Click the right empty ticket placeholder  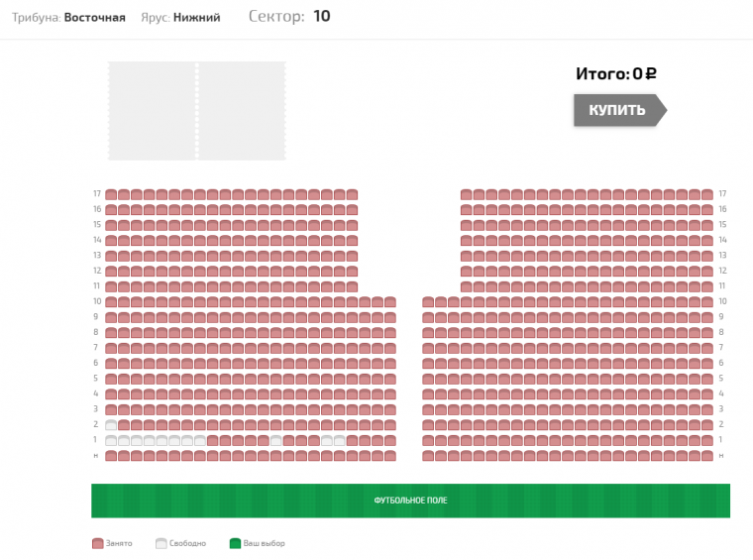pos(242,111)
